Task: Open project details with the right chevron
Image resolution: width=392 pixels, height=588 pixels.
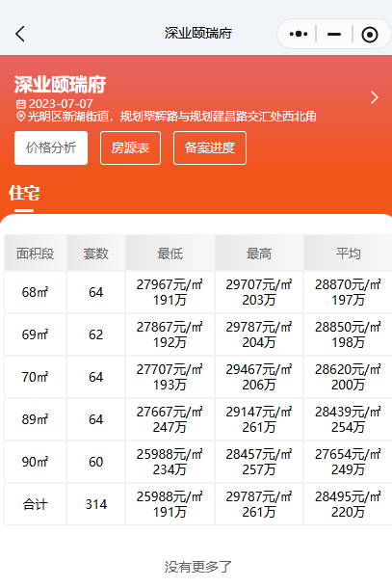Action: 374,97
